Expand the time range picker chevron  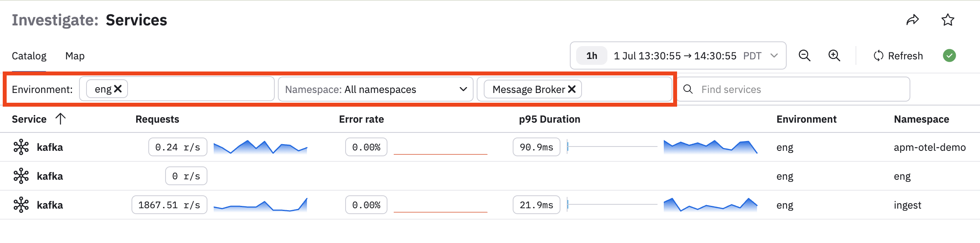point(774,55)
